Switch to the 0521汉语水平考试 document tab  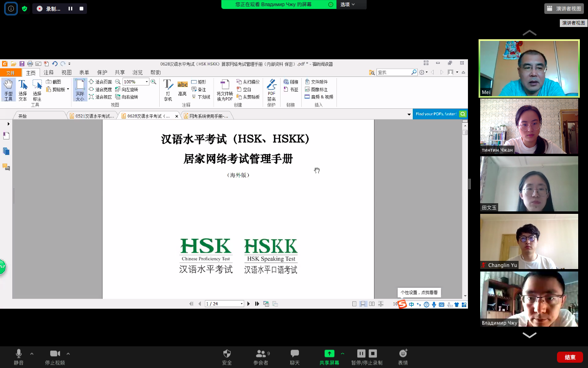click(x=92, y=116)
